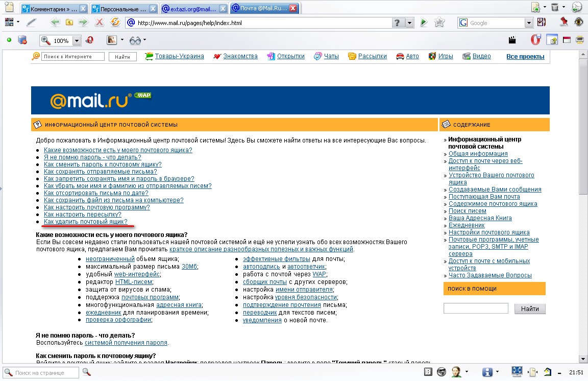
Task: Click the eye icon in the top toolbar
Action: [579, 22]
